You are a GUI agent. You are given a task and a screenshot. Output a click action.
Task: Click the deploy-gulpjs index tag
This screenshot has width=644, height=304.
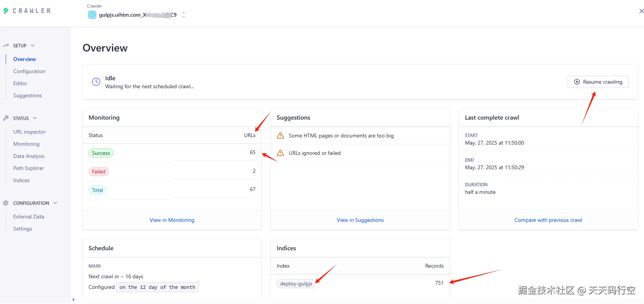click(296, 284)
